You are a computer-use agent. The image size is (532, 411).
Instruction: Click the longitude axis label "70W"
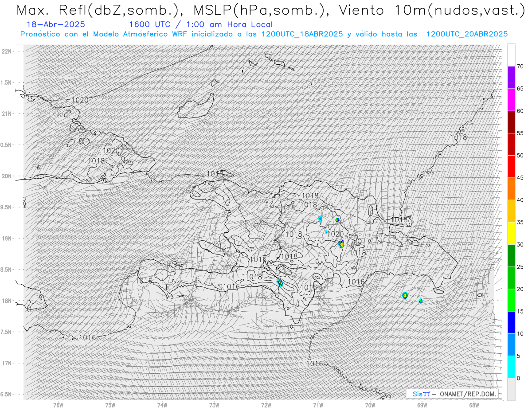pyautogui.click(x=370, y=404)
